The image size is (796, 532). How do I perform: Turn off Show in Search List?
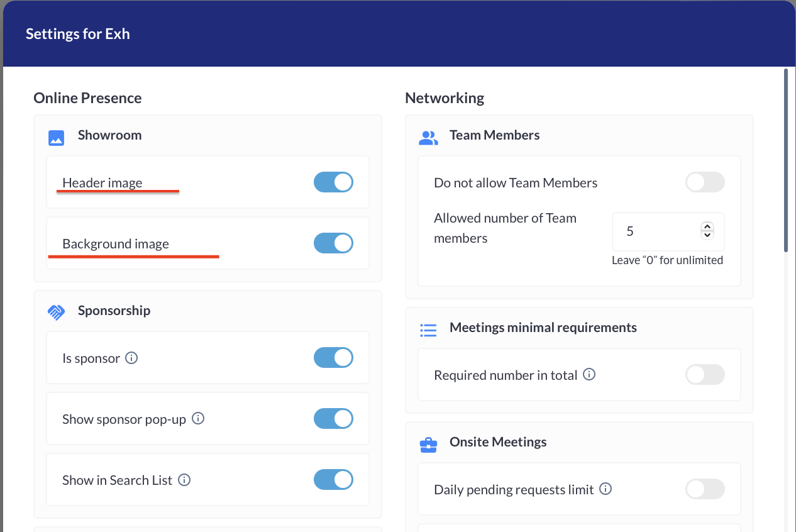coord(333,480)
